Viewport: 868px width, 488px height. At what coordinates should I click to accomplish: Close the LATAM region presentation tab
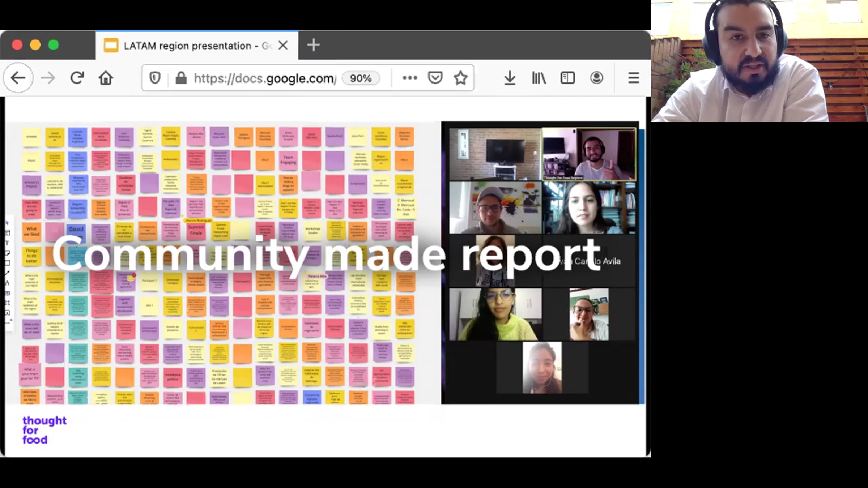coord(283,46)
